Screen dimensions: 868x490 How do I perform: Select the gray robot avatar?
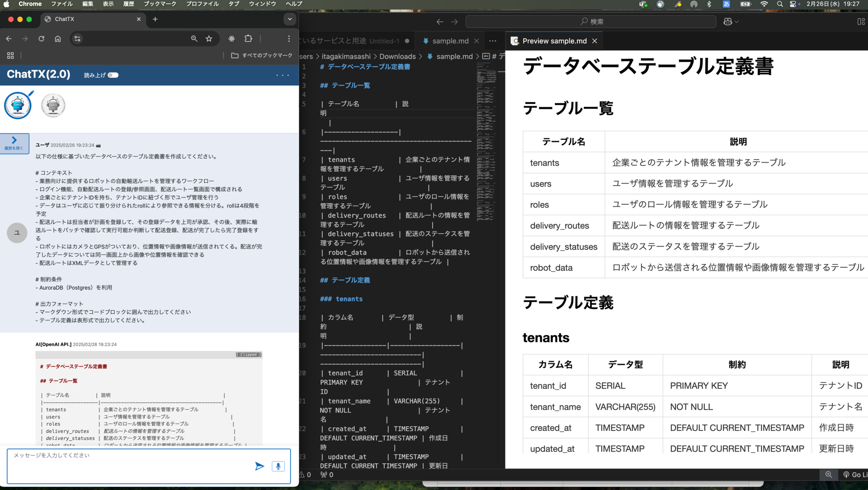53,105
